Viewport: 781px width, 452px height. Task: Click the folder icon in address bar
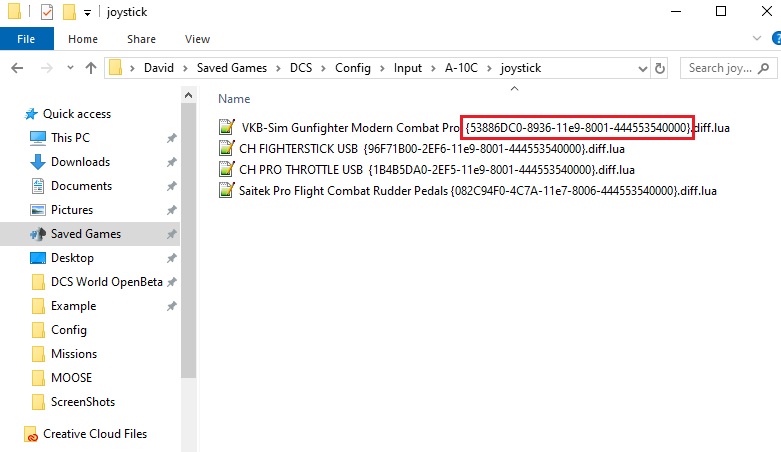[116, 67]
